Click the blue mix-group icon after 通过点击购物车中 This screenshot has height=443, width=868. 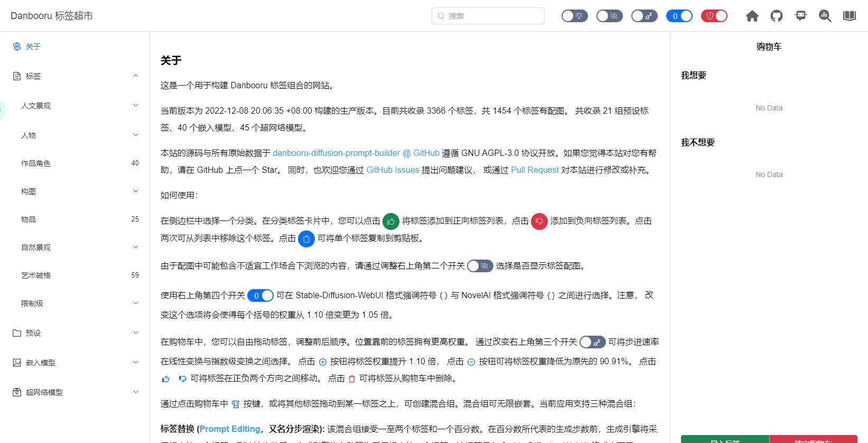coord(236,404)
